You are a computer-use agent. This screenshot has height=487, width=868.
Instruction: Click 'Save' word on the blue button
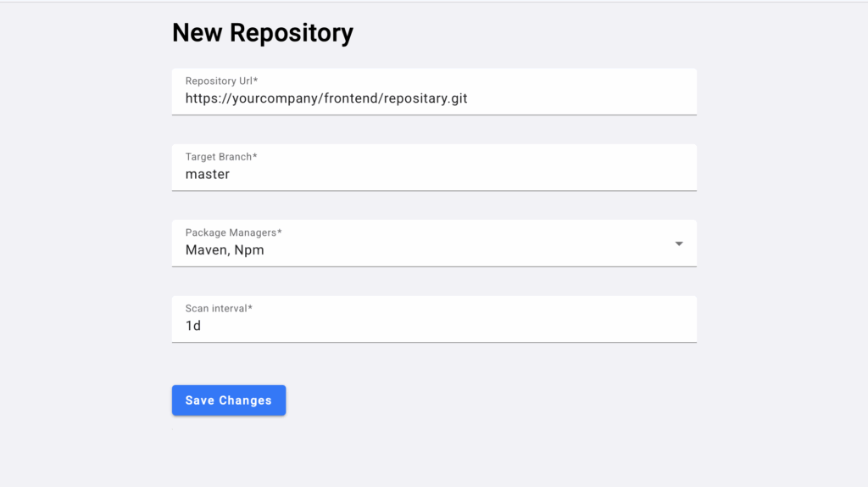(198, 400)
